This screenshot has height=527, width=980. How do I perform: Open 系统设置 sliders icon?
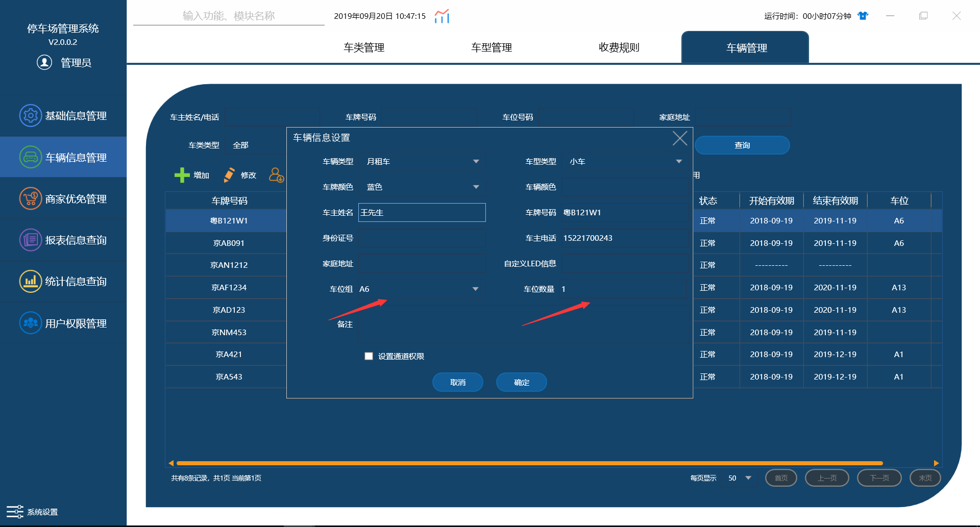coord(15,512)
